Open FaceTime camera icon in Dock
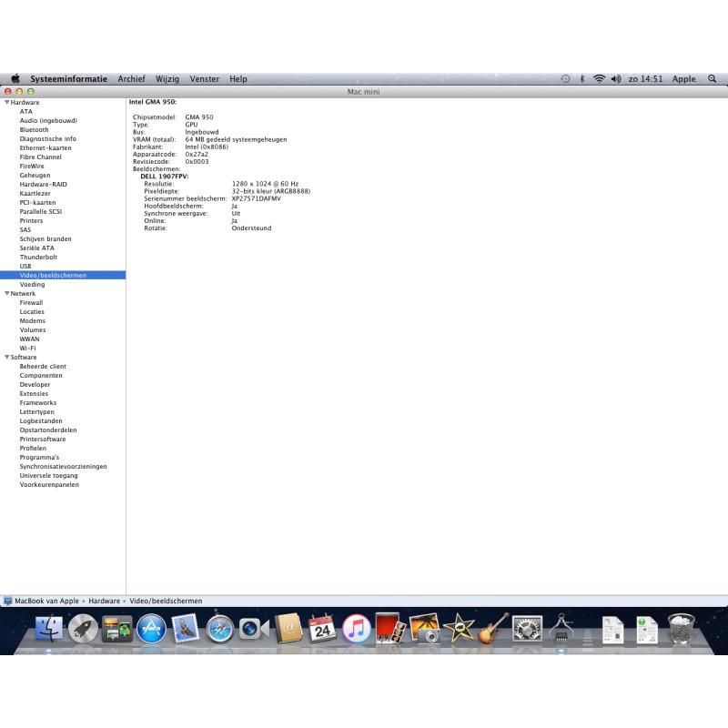Screen dimensions: 728x728 click(x=254, y=629)
